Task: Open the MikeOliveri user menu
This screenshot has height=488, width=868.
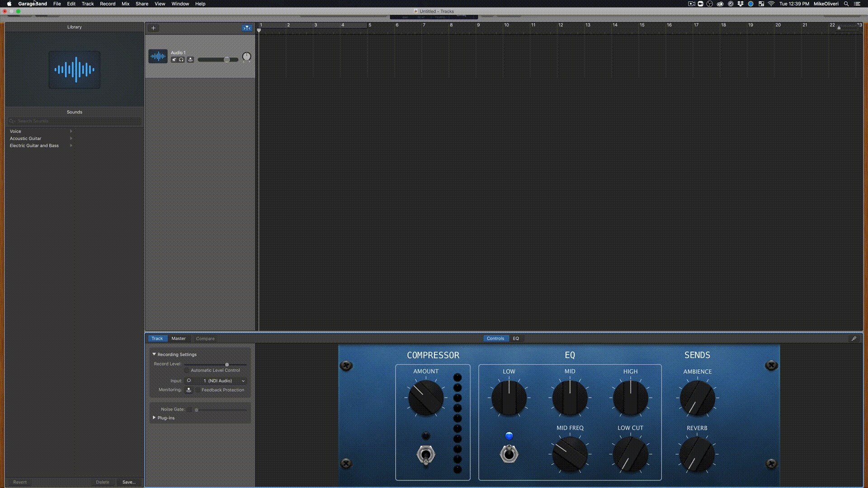Action: click(x=826, y=4)
